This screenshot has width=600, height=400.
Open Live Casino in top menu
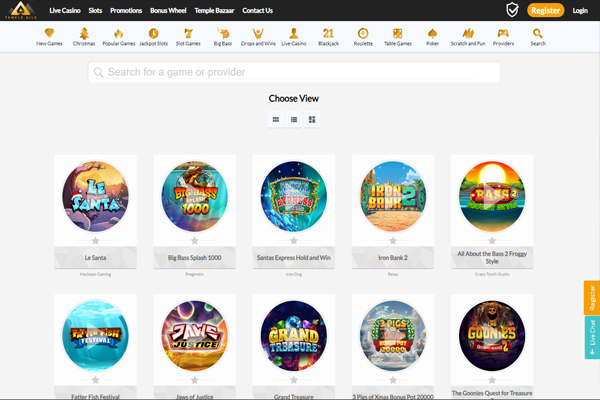click(x=65, y=10)
